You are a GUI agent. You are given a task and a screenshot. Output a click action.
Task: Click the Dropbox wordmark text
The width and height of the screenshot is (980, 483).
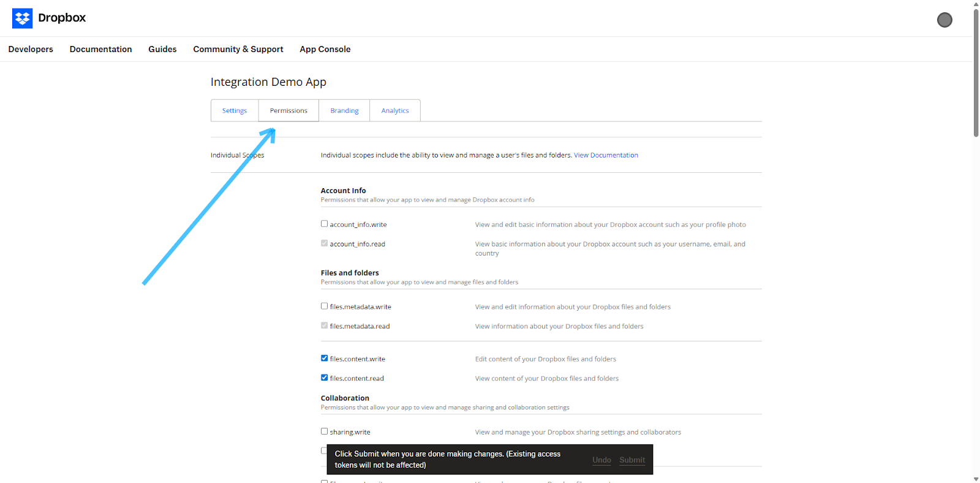tap(62, 18)
